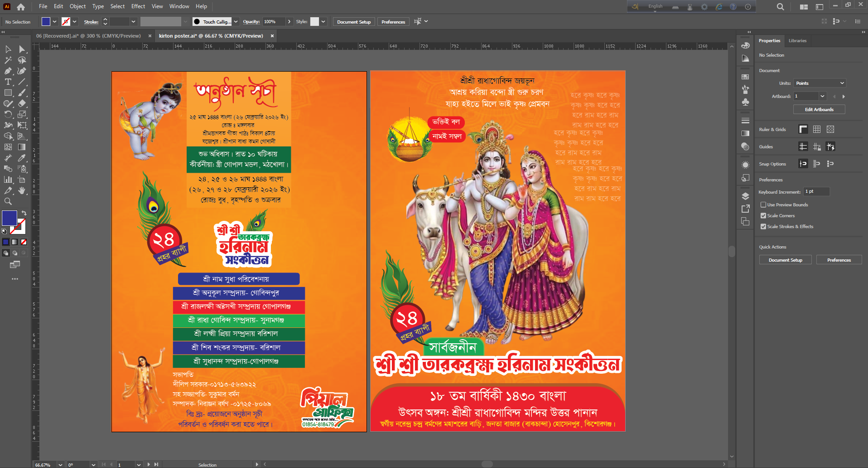This screenshot has width=868, height=468.
Task: Enable the Use Preview Bounds checkbox
Action: [x=764, y=205]
